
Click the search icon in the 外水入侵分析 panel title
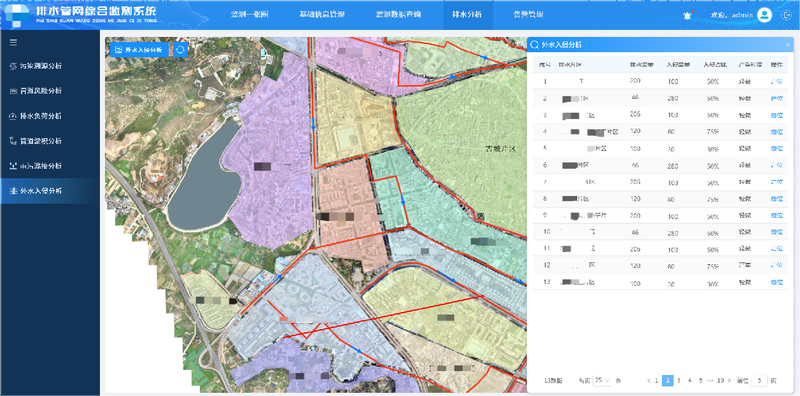pyautogui.click(x=535, y=45)
